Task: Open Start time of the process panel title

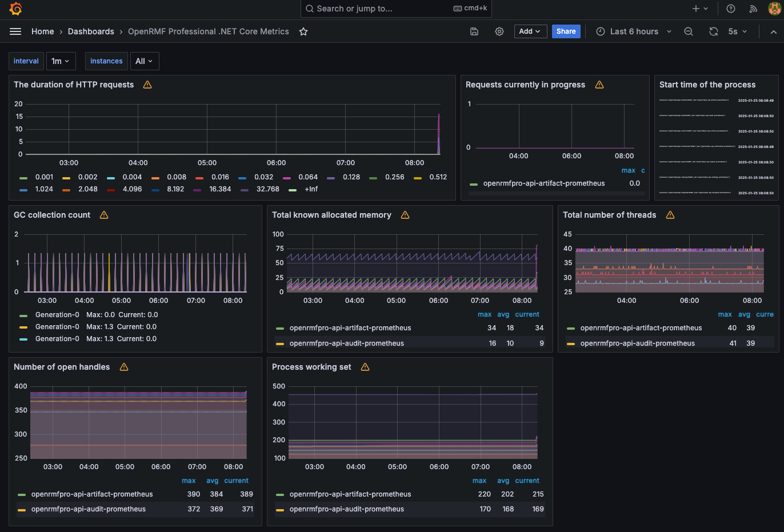Action: [x=707, y=85]
